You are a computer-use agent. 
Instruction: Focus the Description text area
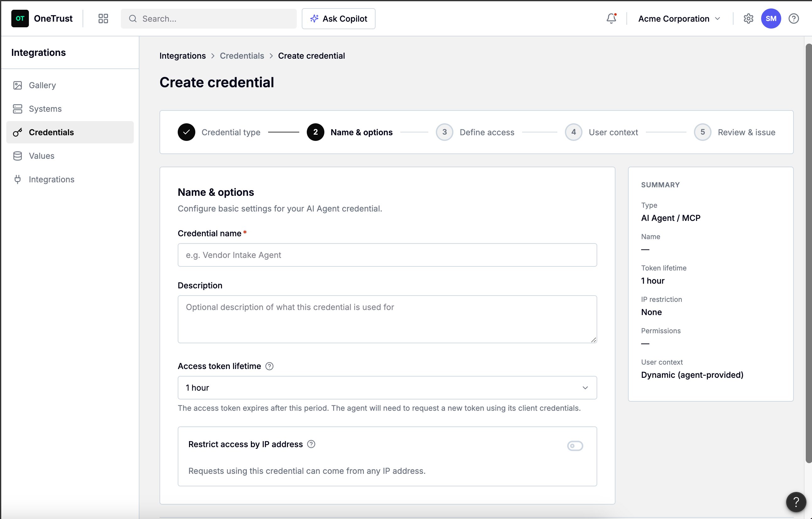(x=387, y=319)
